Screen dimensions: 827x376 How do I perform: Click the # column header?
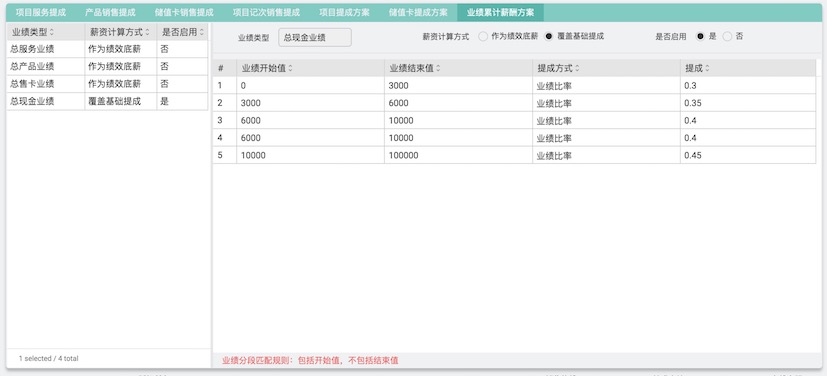(x=225, y=68)
